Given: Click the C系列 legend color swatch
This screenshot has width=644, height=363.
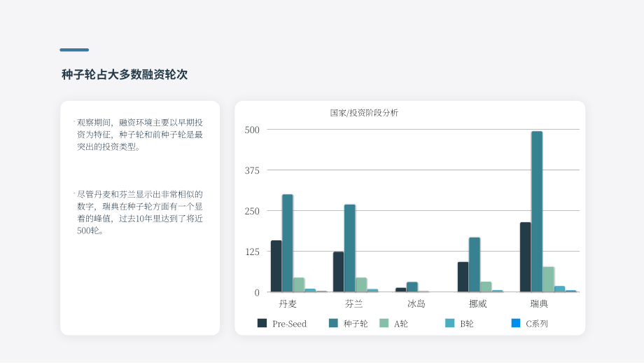Looking at the screenshot, I should tap(516, 323).
